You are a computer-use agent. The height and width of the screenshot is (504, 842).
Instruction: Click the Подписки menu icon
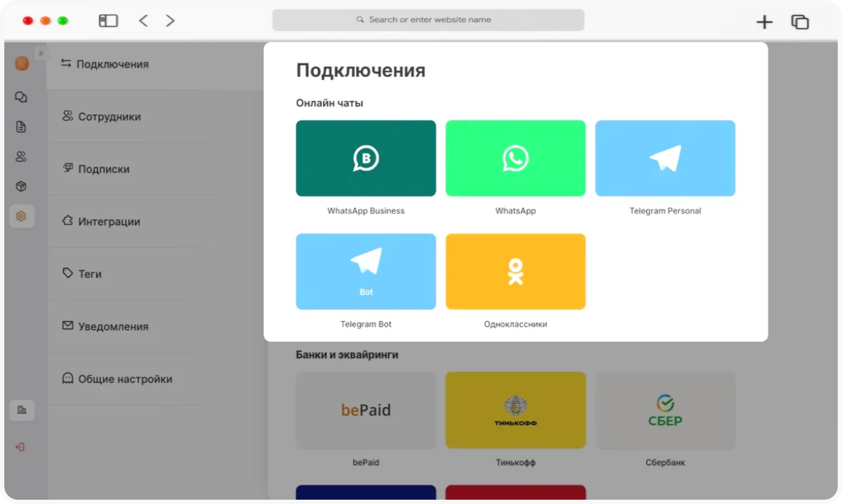coord(67,168)
